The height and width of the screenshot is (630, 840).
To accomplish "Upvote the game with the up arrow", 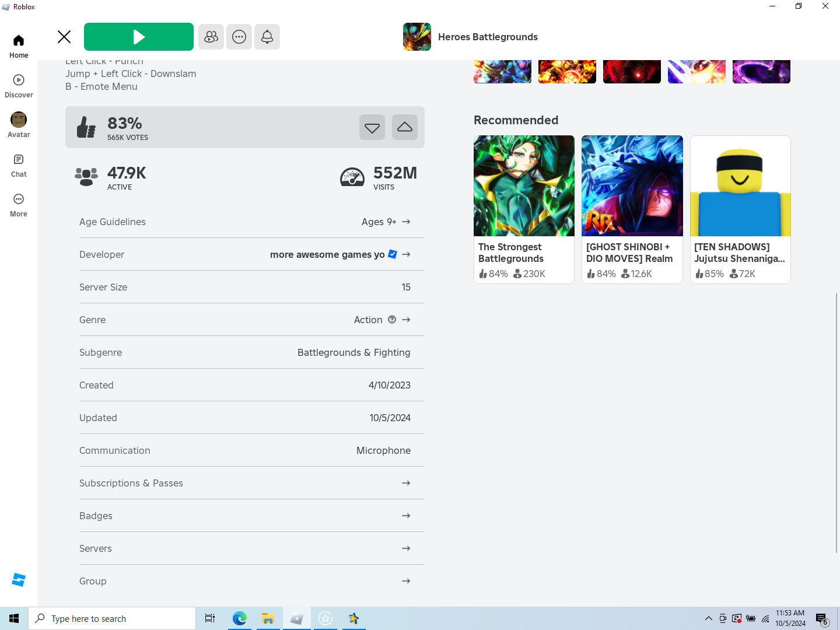I will [x=405, y=127].
